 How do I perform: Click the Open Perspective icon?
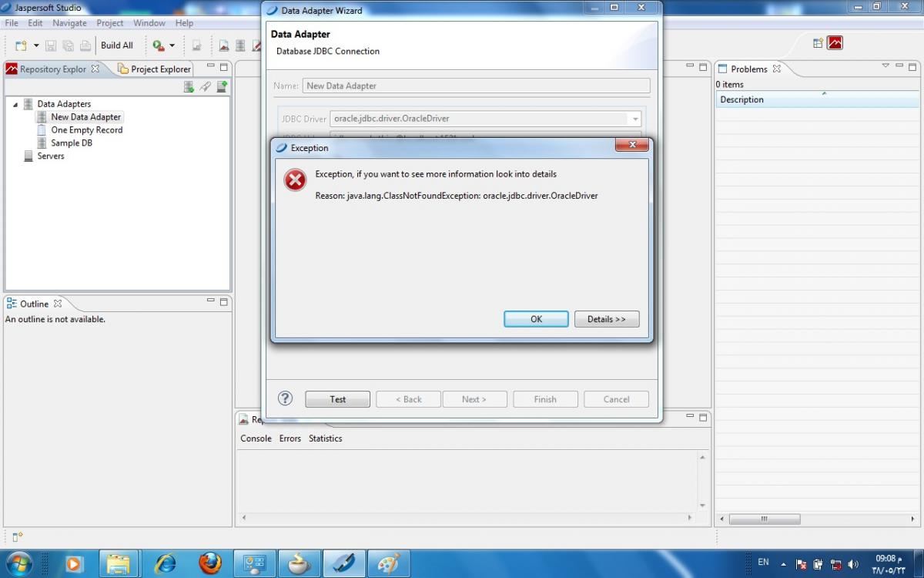[x=818, y=43]
